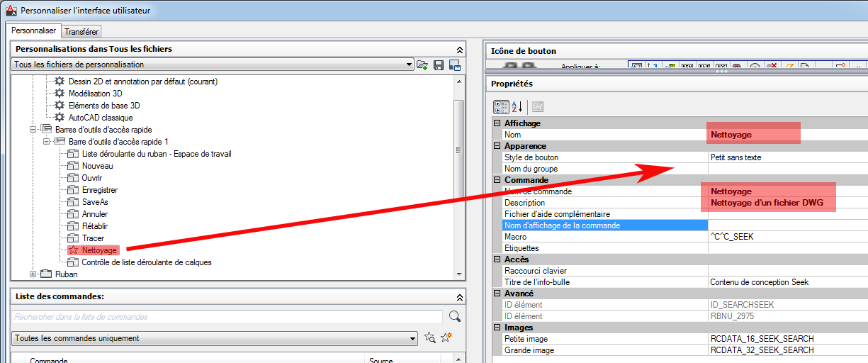
Task: Switch properties to categorized view
Action: 501,106
